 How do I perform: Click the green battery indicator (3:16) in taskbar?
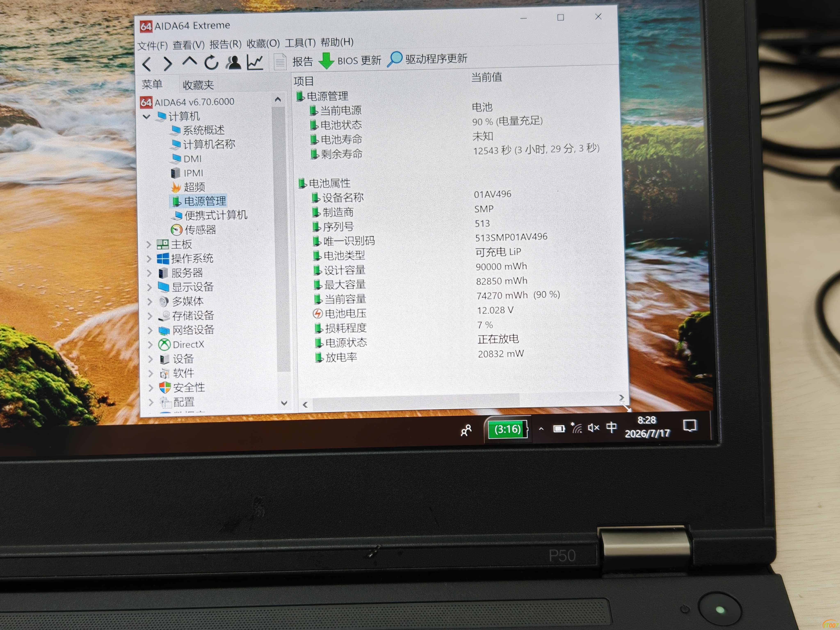coord(508,429)
